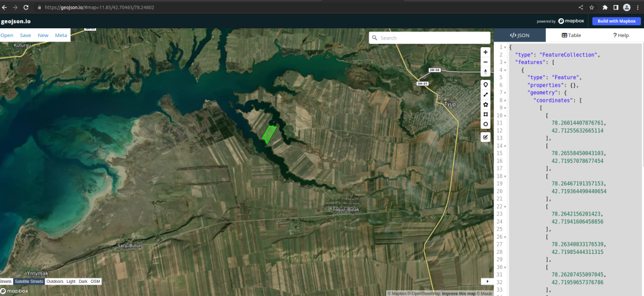Select the Satellite Streets basemap

(x=29, y=281)
